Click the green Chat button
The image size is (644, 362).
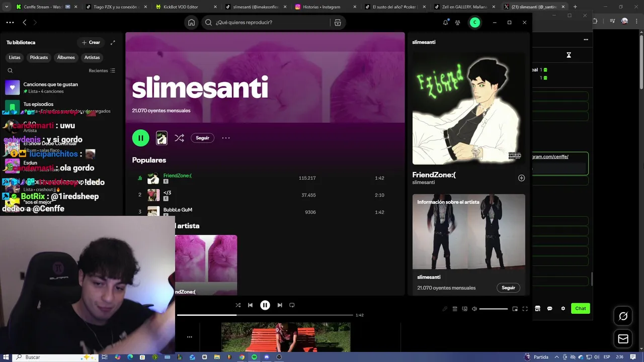click(x=581, y=308)
